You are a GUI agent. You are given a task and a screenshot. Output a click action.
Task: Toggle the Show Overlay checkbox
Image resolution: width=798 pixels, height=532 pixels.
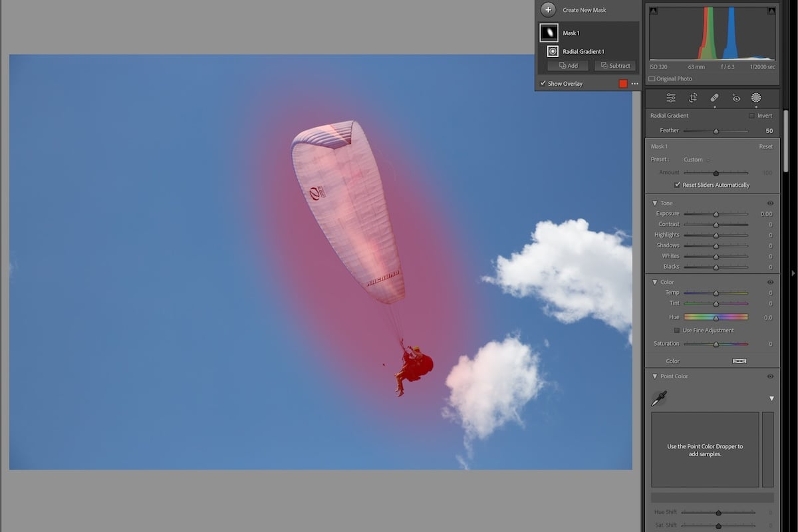(543, 83)
